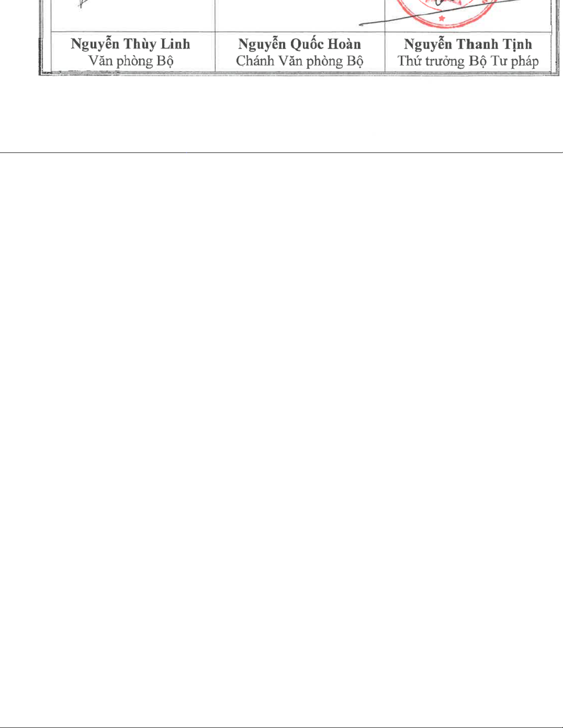Click the red star on the seal
Image resolution: width=563 pixels, height=728 pixels.
pyautogui.click(x=442, y=19)
